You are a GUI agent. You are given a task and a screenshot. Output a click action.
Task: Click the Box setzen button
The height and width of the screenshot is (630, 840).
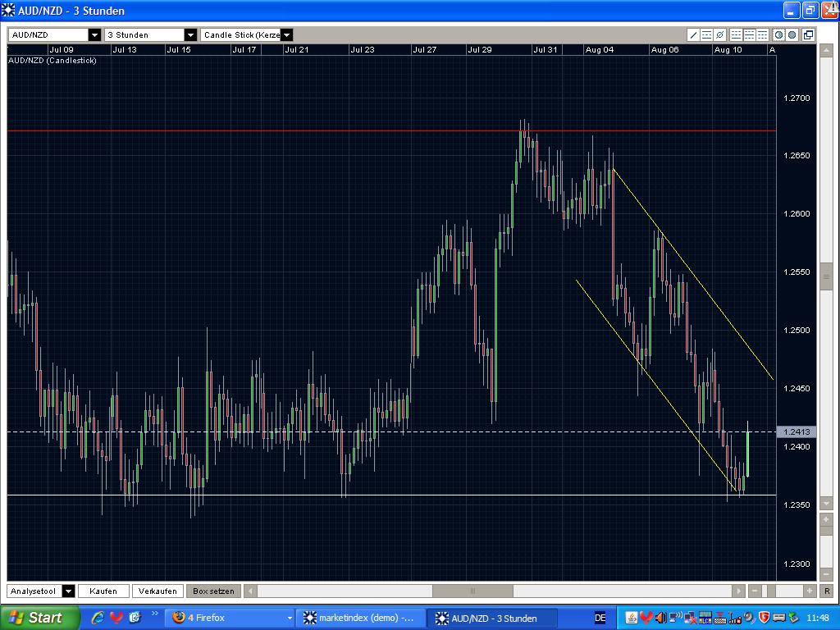click(213, 591)
